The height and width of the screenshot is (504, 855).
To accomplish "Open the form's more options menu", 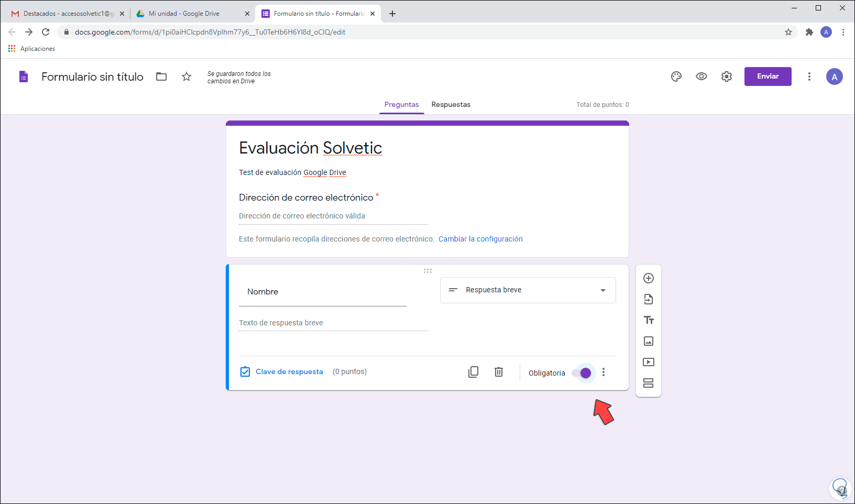I will tap(809, 76).
